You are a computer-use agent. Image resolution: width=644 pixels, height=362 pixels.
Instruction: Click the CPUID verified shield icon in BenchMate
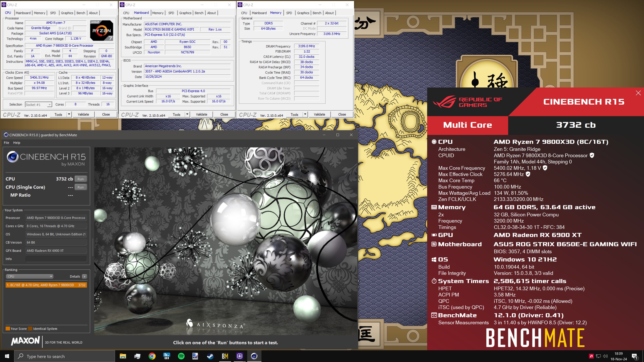click(x=592, y=155)
